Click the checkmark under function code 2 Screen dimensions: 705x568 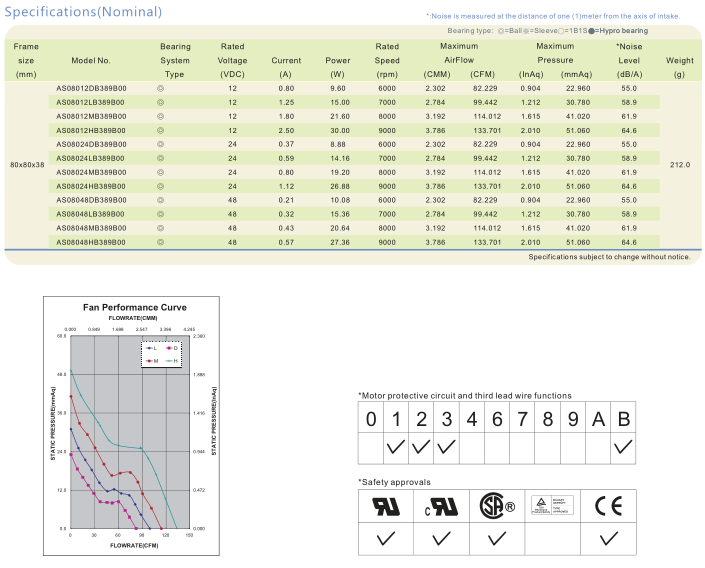(421, 447)
